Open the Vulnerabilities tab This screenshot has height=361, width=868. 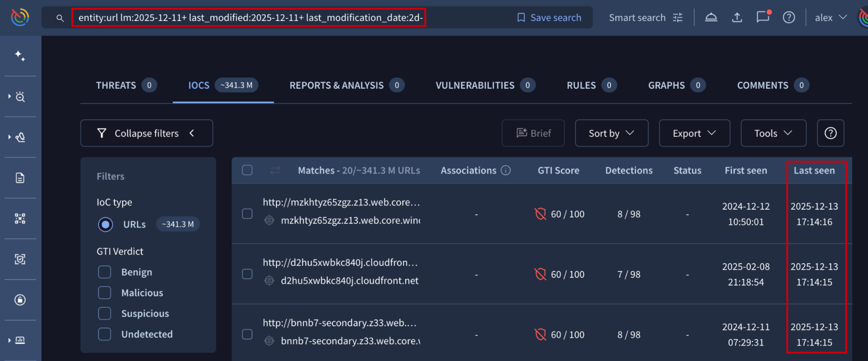[475, 86]
